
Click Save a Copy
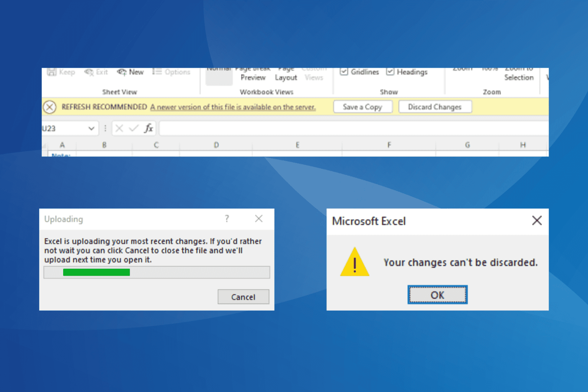[x=363, y=107]
